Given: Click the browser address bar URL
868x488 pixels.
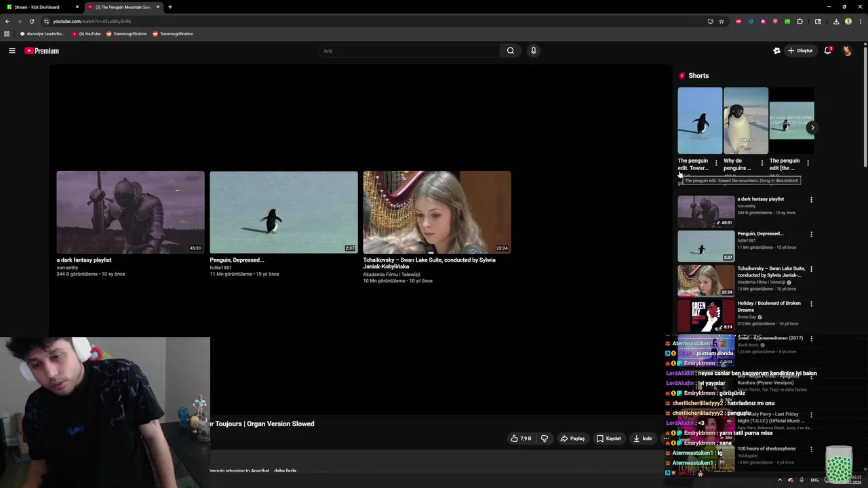Looking at the screenshot, I should (92, 22).
